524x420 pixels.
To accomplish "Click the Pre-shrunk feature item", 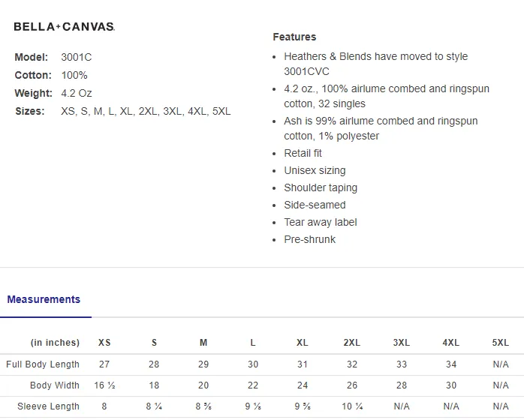I will [x=309, y=239].
